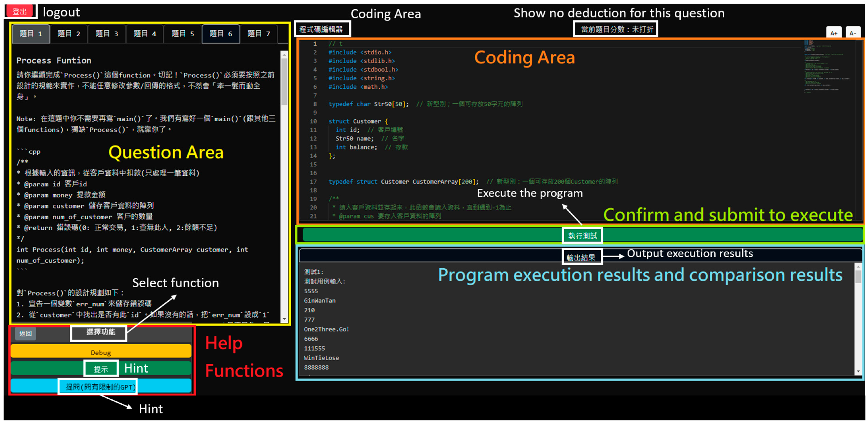Click the 8888888 output value

pyautogui.click(x=316, y=367)
